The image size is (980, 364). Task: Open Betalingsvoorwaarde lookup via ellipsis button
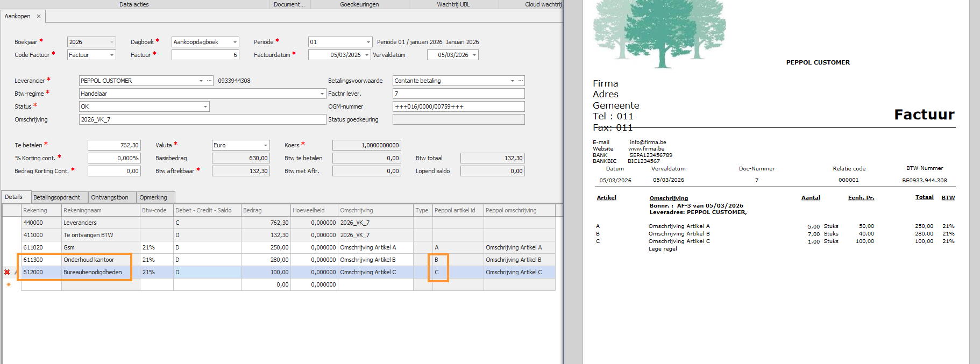(520, 81)
